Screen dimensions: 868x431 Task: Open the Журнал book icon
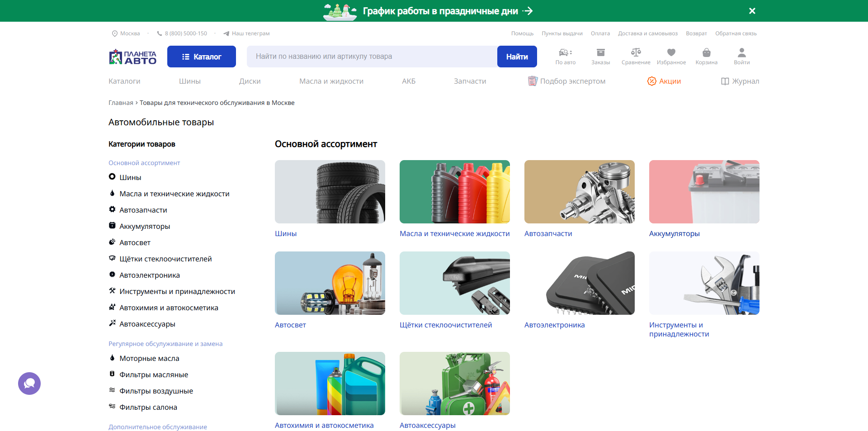point(726,81)
